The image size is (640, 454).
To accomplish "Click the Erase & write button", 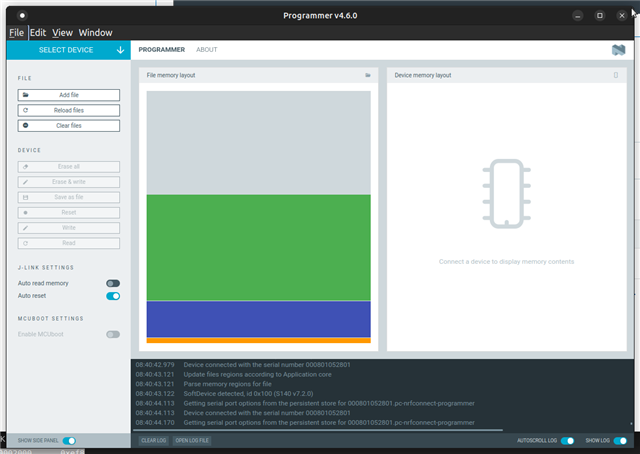I will (x=69, y=182).
